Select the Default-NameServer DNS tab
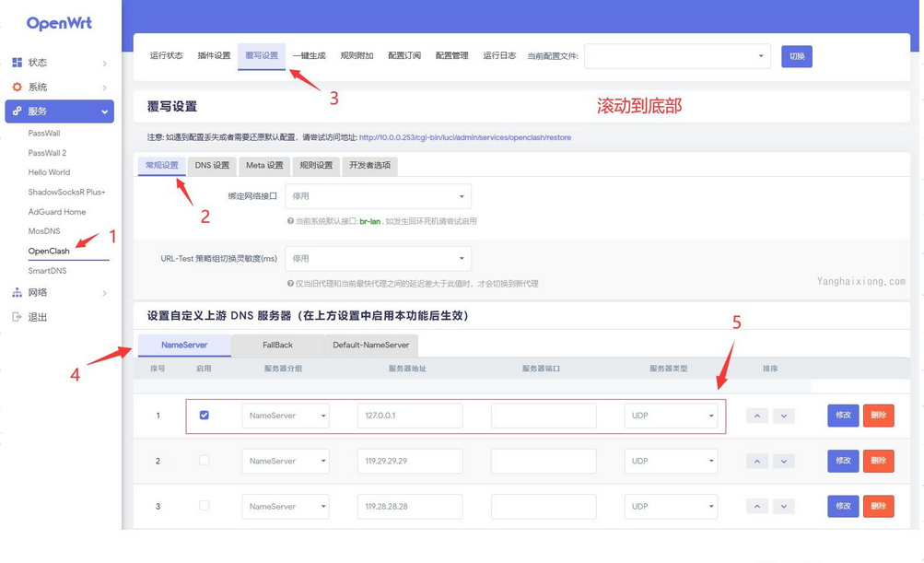The height and width of the screenshot is (563, 924). (x=371, y=346)
